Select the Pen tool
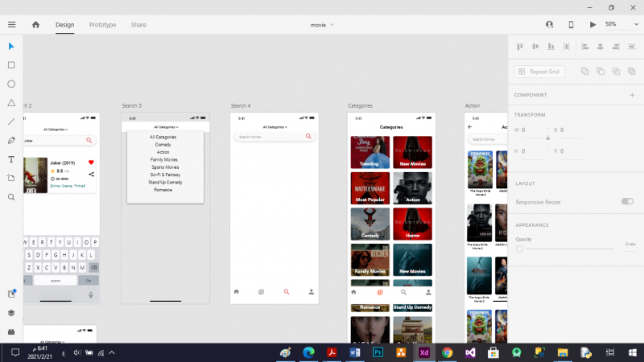This screenshot has height=362, width=644. click(x=11, y=140)
